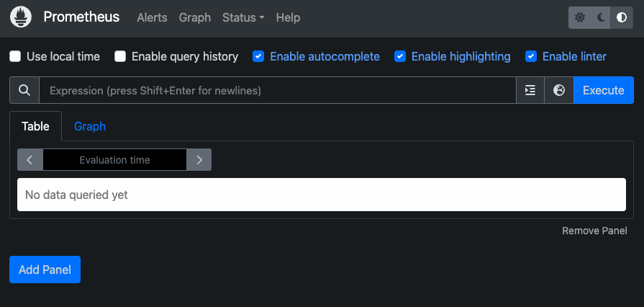Check Enable query history

120,56
